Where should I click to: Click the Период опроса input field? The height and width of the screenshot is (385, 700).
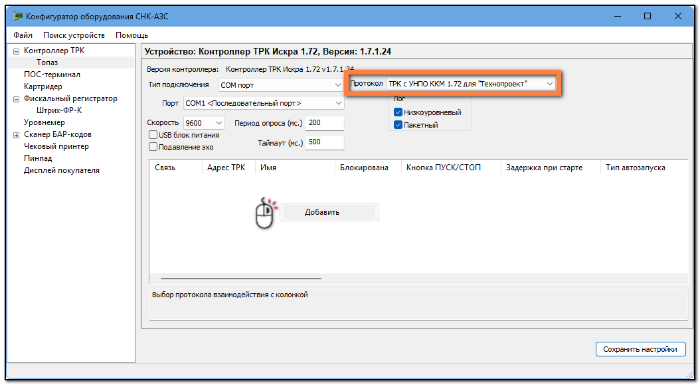click(325, 123)
